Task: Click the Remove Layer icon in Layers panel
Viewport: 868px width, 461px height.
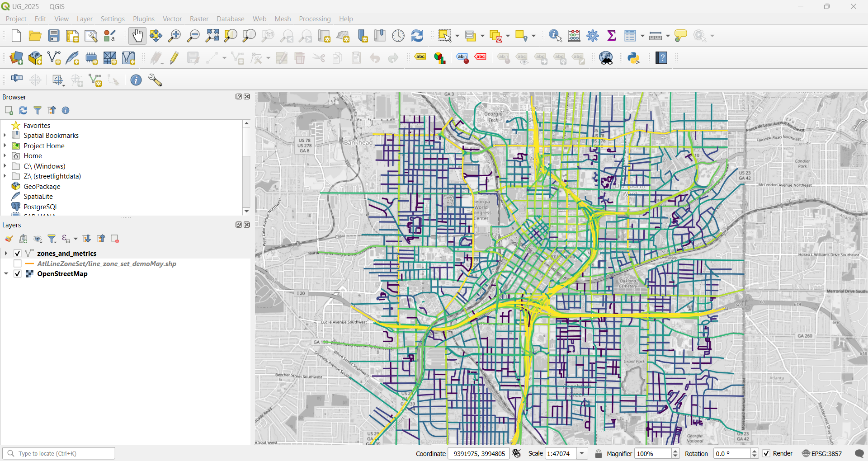Action: pyautogui.click(x=115, y=239)
